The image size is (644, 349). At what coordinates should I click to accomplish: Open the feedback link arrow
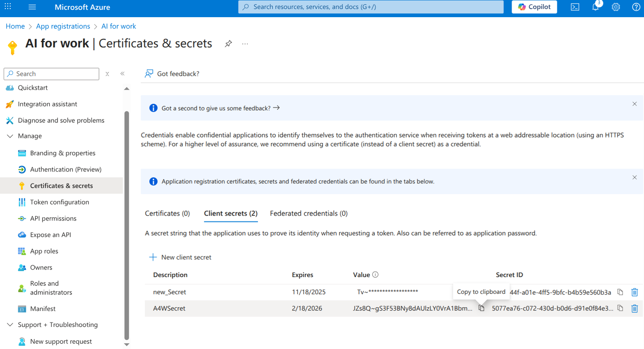click(x=277, y=108)
